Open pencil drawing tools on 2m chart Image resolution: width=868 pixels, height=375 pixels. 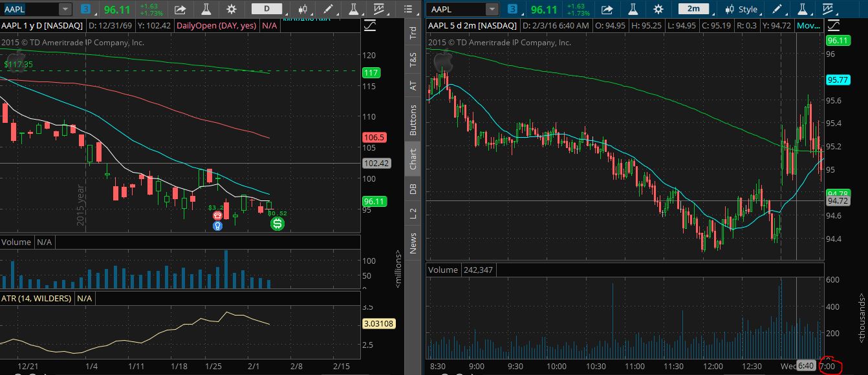(x=778, y=10)
